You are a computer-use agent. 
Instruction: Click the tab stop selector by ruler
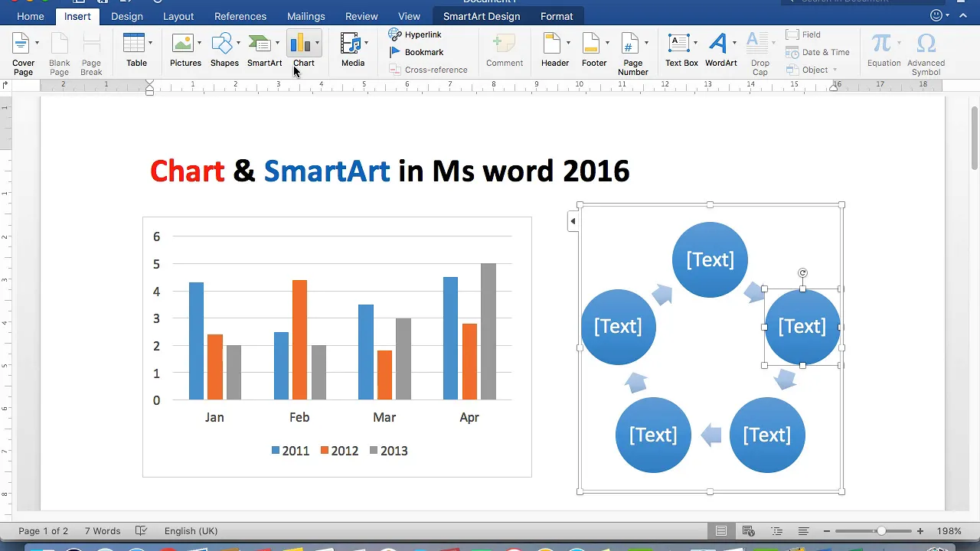[x=5, y=84]
